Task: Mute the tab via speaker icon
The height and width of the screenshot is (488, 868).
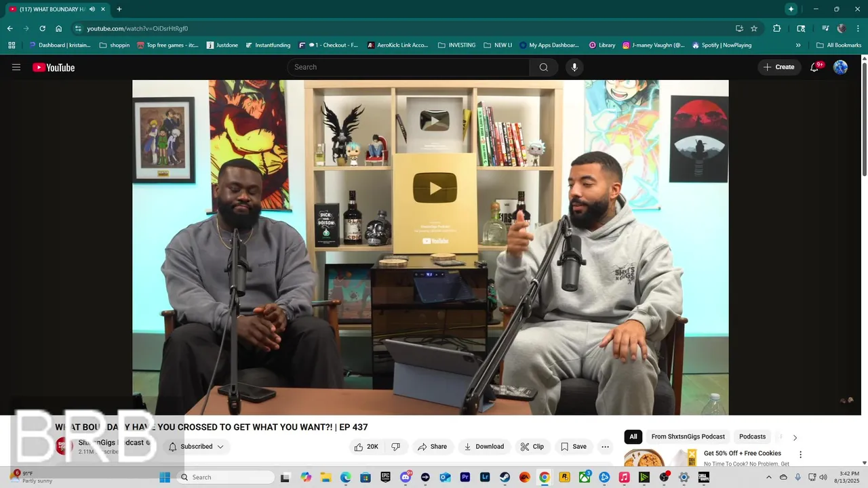Action: click(92, 9)
